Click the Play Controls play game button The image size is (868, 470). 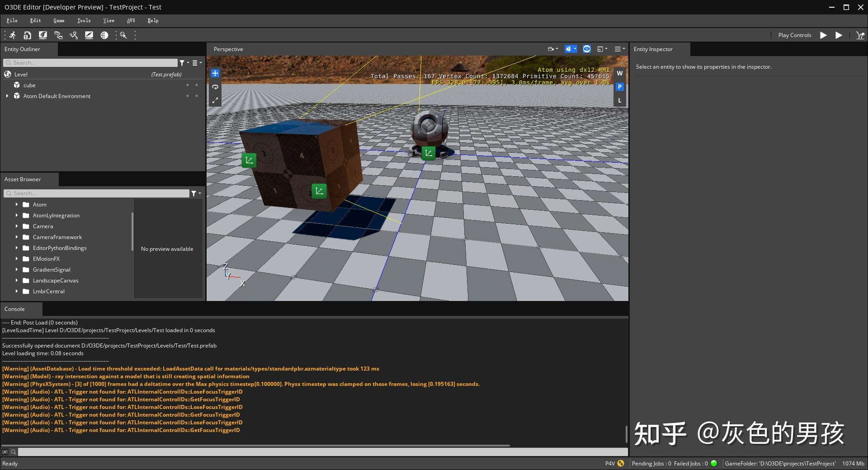(823, 35)
